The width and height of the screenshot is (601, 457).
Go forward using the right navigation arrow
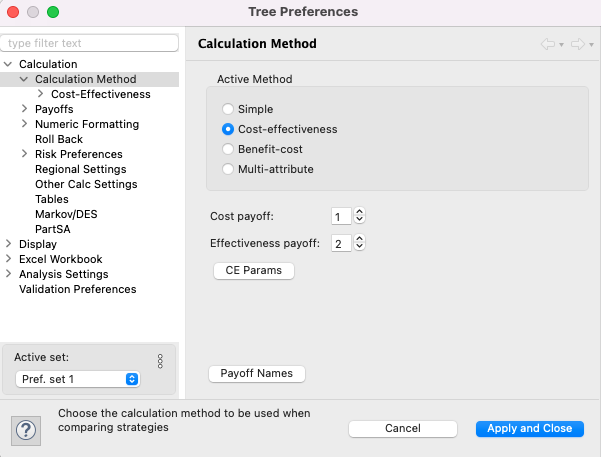[578, 44]
